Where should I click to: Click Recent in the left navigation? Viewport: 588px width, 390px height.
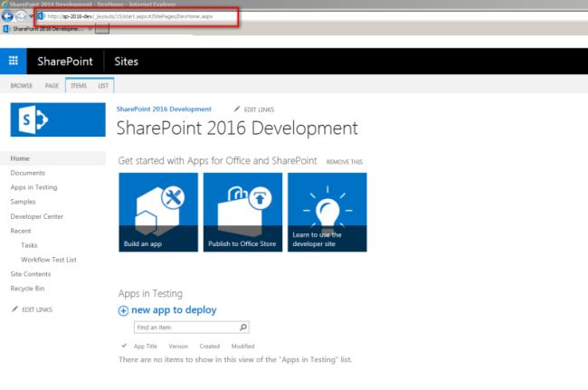[21, 231]
